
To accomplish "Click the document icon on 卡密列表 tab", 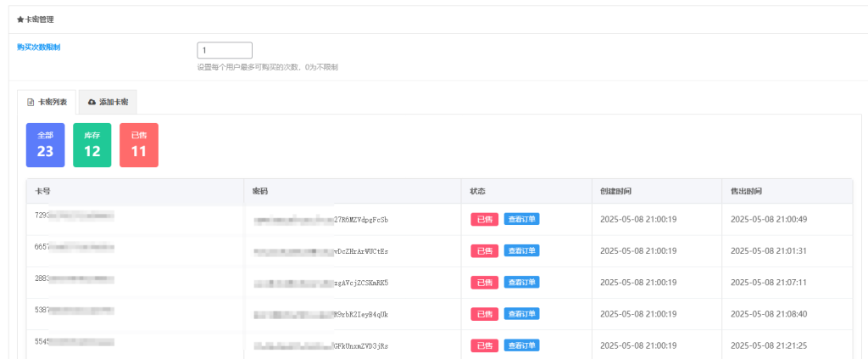I will click(31, 102).
